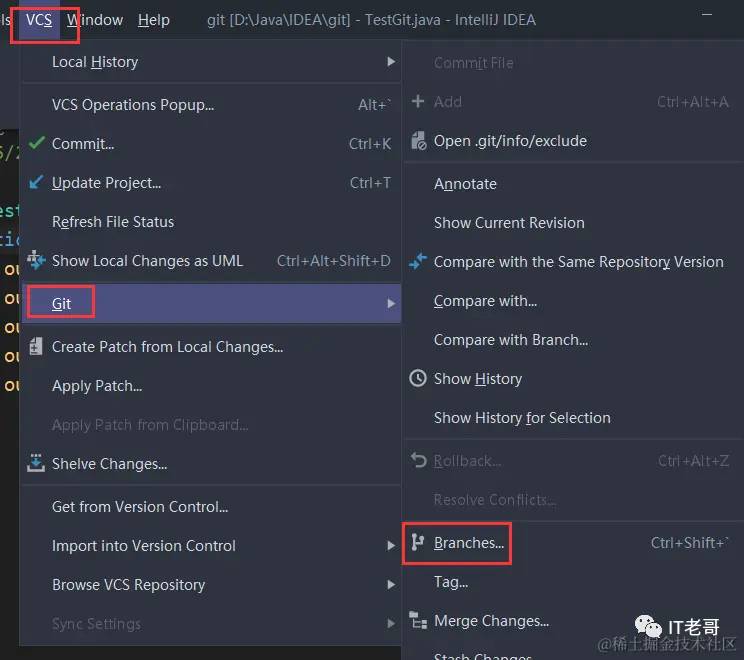Expand Import into Version Control submenu arrow

click(x=391, y=546)
